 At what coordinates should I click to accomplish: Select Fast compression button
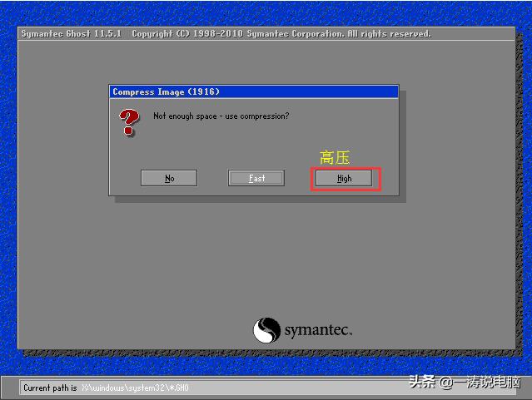point(256,178)
